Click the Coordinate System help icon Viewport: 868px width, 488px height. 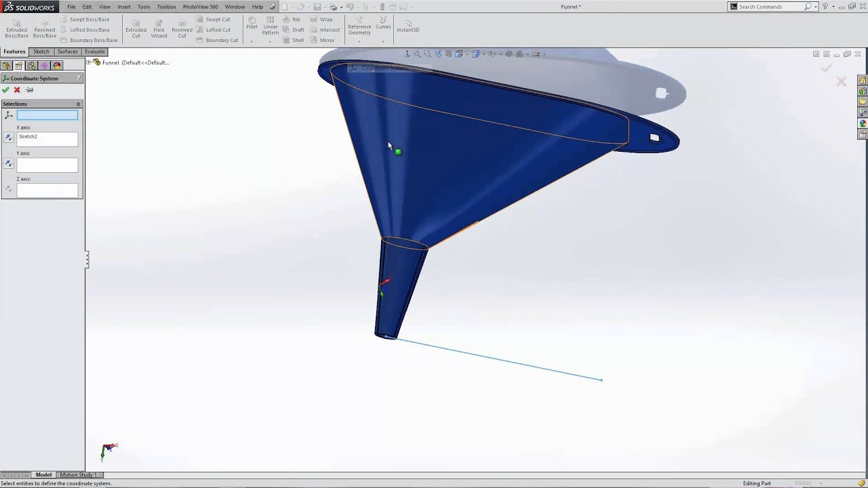(79, 78)
